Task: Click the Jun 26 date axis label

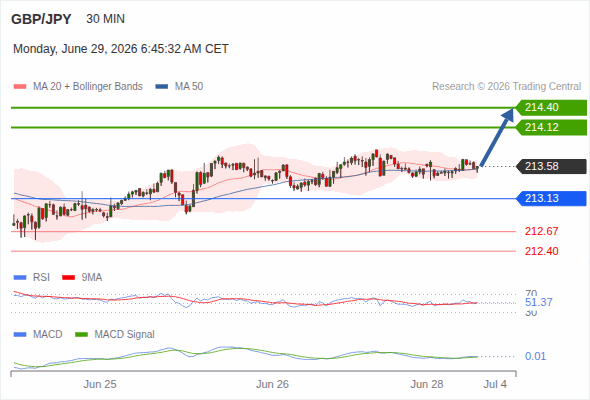Action: (x=272, y=384)
